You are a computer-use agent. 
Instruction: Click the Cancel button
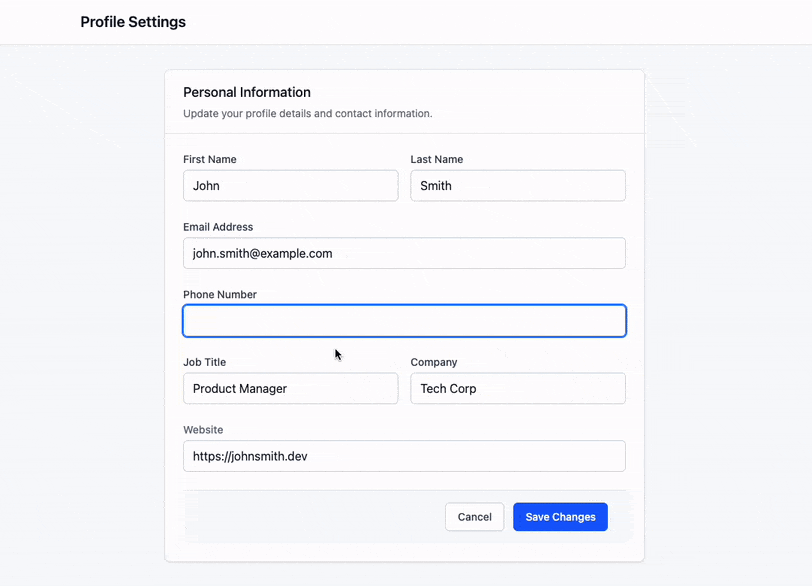[x=474, y=517]
